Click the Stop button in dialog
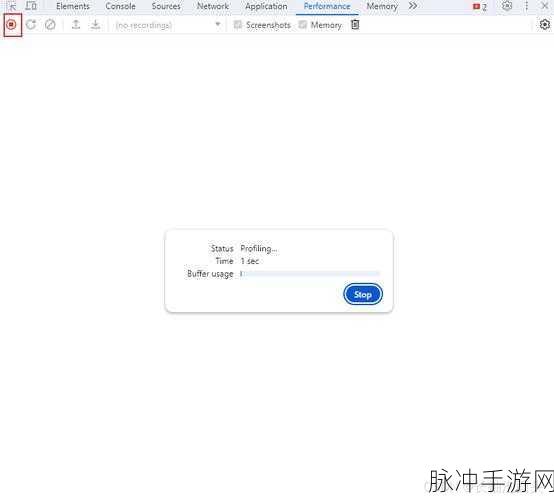 363,294
